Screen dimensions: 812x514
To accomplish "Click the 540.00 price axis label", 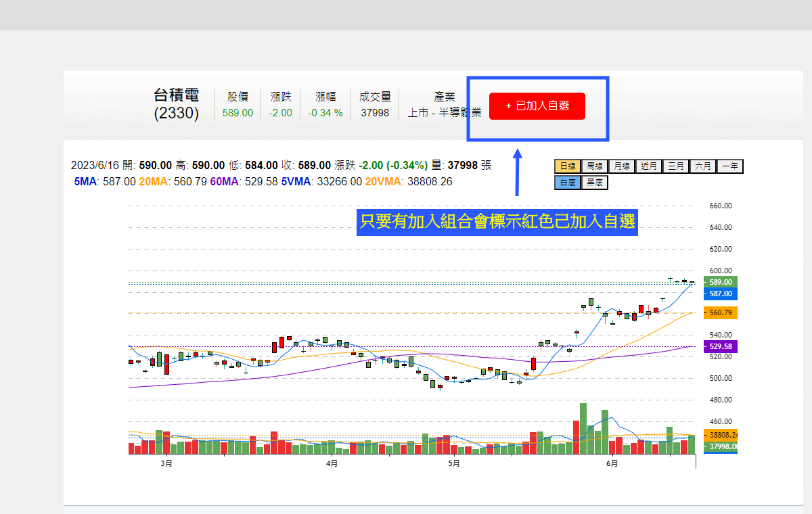I will coord(721,335).
